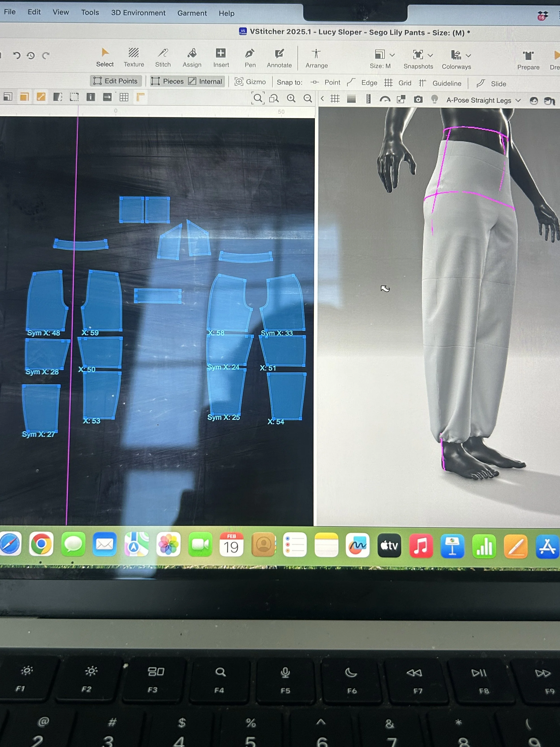The height and width of the screenshot is (747, 560).
Task: Click the Arrange avatar icon
Action: pyautogui.click(x=316, y=54)
